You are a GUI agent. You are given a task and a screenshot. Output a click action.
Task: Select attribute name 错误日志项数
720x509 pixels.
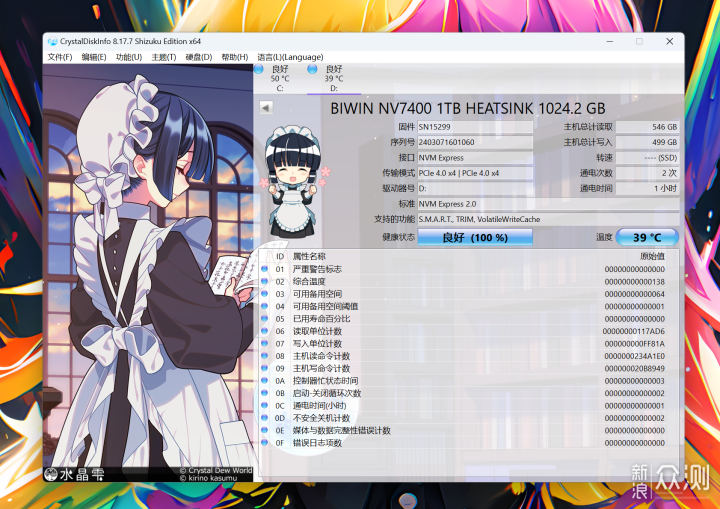click(x=317, y=442)
